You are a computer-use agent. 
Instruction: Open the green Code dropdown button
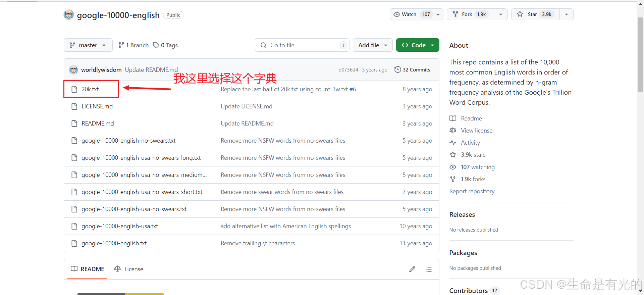(418, 45)
